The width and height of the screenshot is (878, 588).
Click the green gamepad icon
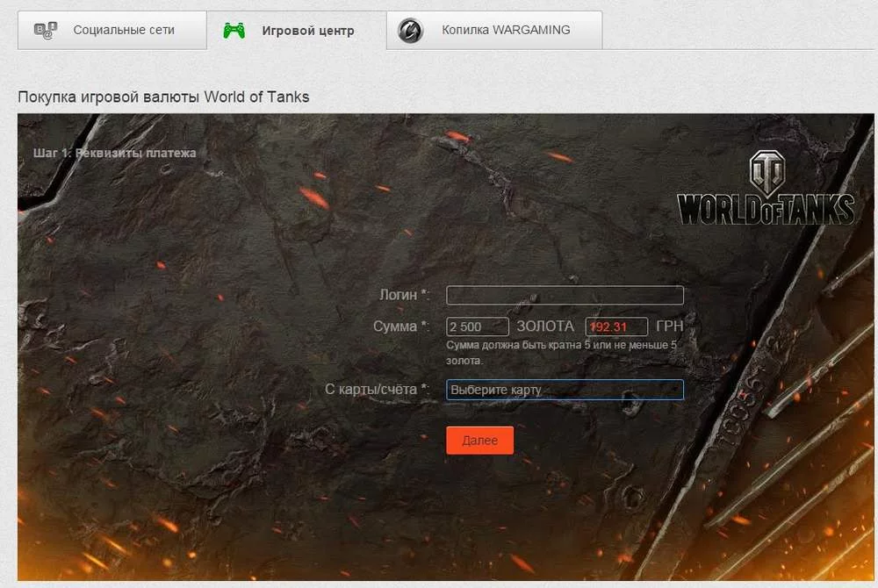[234, 30]
